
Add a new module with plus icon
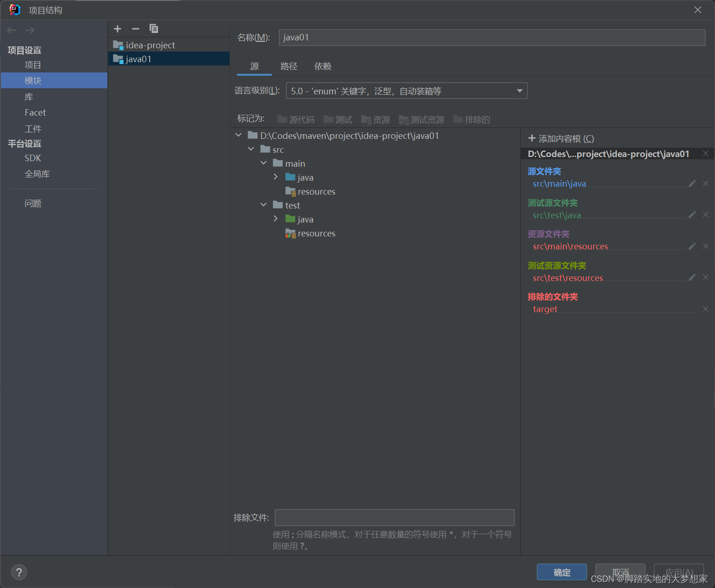pos(118,29)
